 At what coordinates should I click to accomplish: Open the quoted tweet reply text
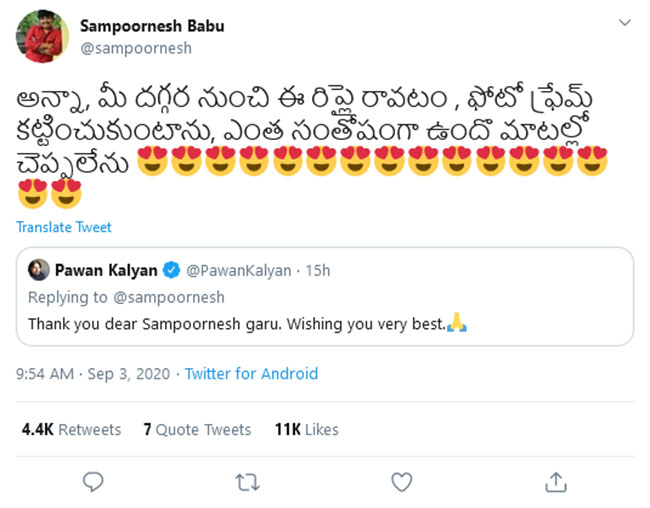235,324
